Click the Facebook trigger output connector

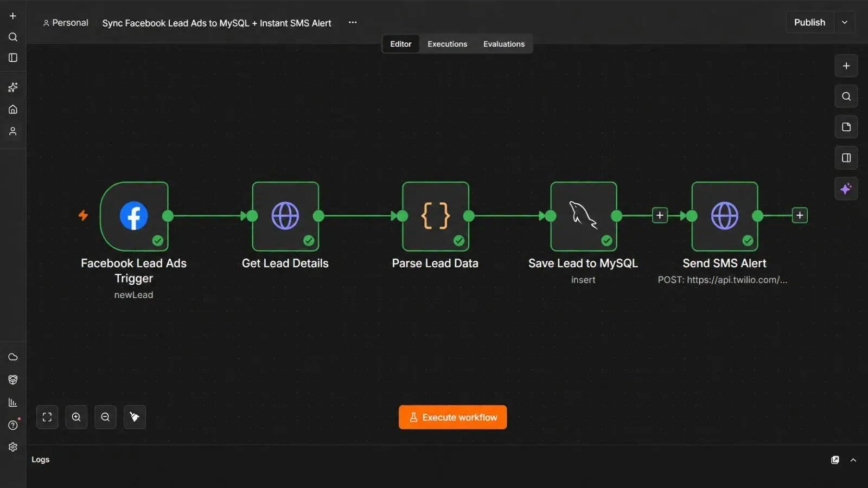pyautogui.click(x=168, y=216)
